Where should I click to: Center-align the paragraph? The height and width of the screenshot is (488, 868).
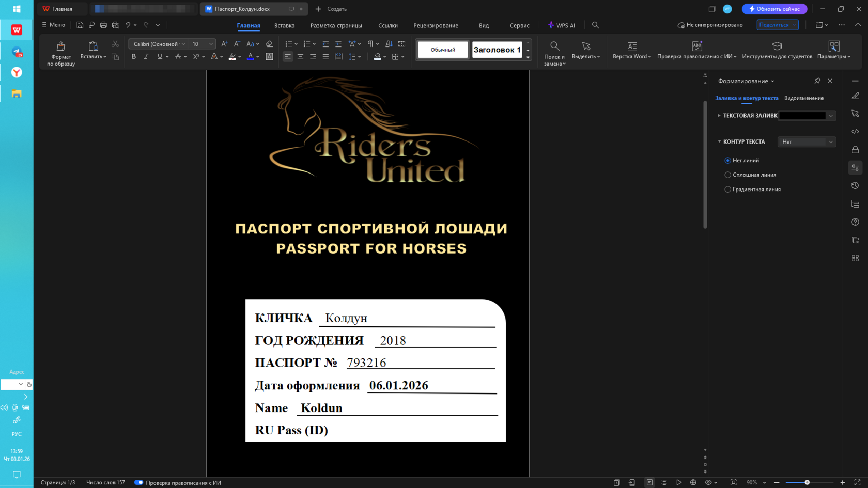pyautogui.click(x=300, y=57)
